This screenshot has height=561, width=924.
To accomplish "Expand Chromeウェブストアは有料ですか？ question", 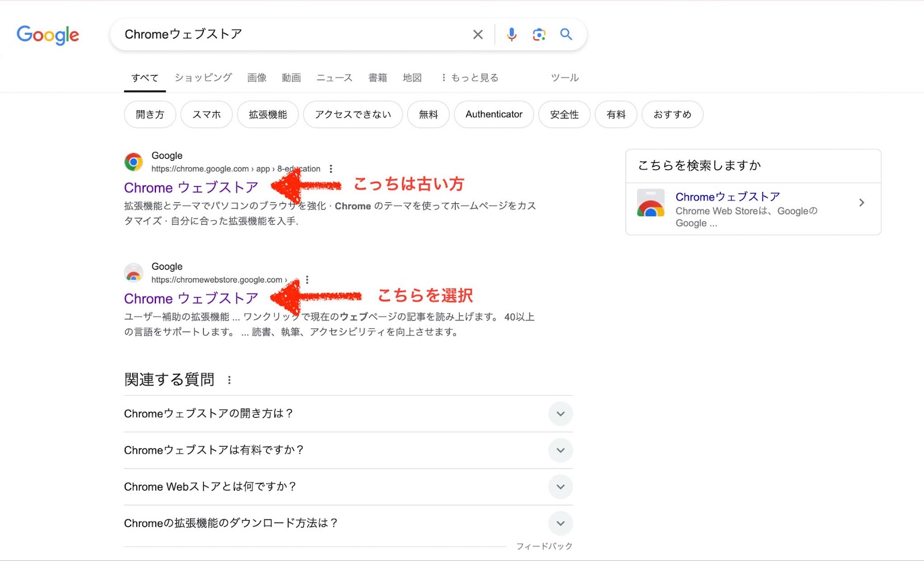I will [348, 450].
